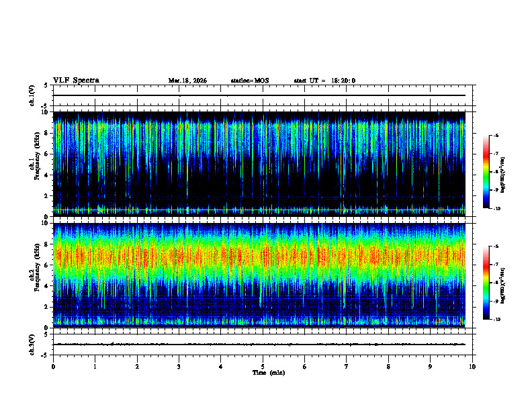Click the log(PSD) label beside the ch.2 color bar

coord(503,285)
